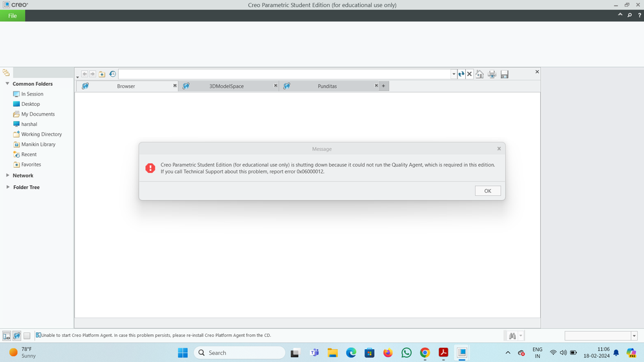Open the Working Directory
Image resolution: width=644 pixels, height=362 pixels.
[37, 134]
